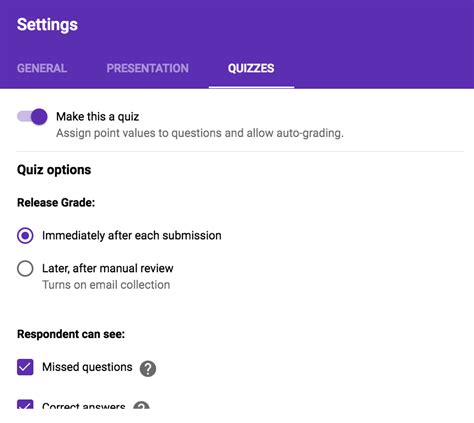Click the help icon beside Missed questions
This screenshot has width=474, height=423.
(x=148, y=368)
